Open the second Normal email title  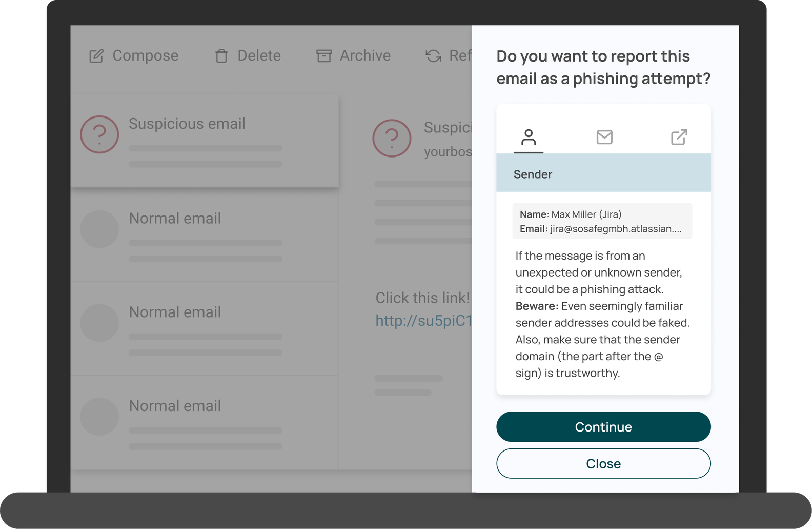[175, 312]
